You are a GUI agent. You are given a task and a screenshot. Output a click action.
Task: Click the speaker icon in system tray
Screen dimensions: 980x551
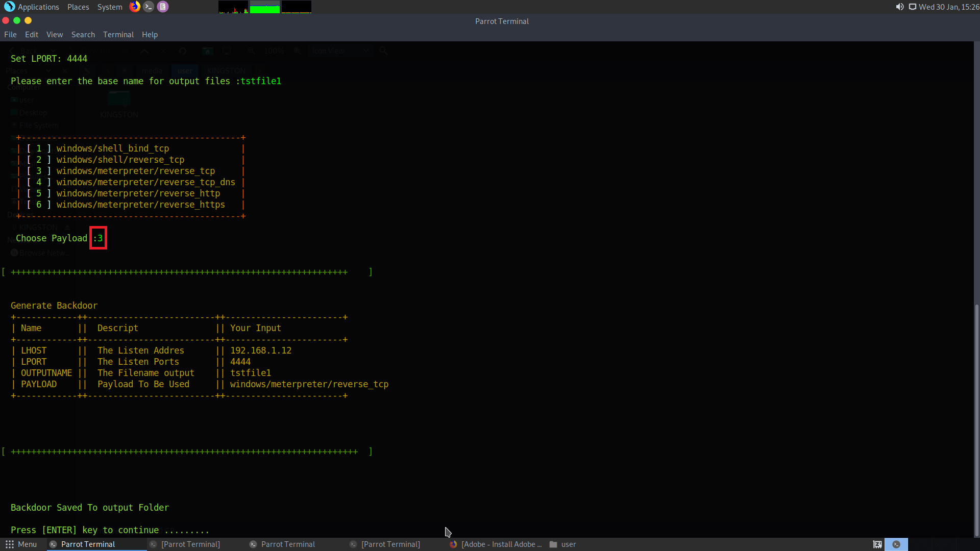click(899, 7)
